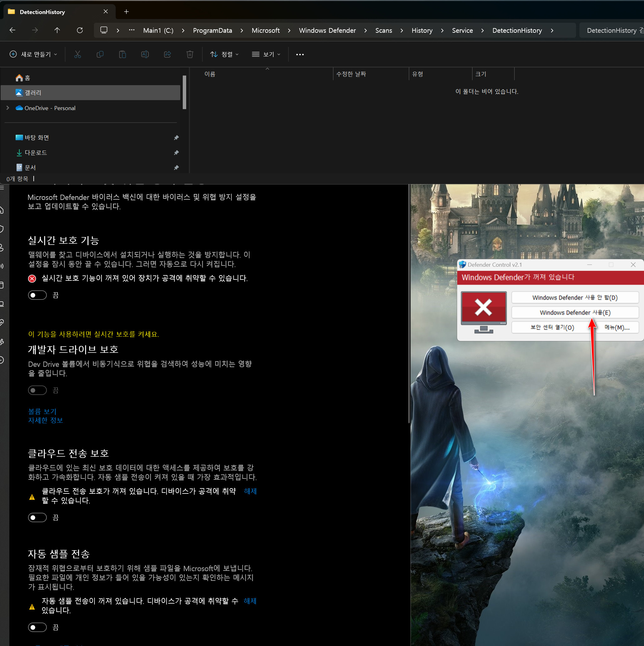
Task: Open 바탕 화면 in quick access
Action: tap(90, 138)
